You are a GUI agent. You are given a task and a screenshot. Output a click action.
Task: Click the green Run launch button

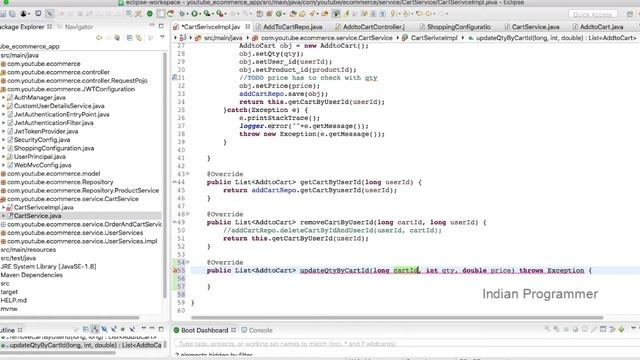[195, 14]
